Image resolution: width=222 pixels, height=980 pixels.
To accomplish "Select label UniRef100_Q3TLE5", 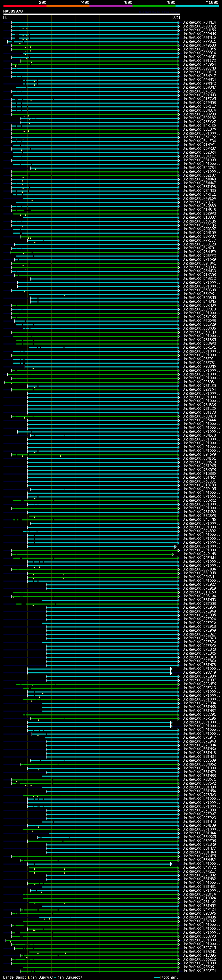I will [199, 386].
